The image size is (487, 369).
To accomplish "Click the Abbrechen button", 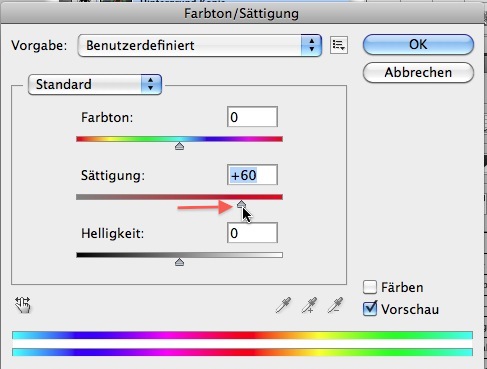I will pyautogui.click(x=418, y=72).
